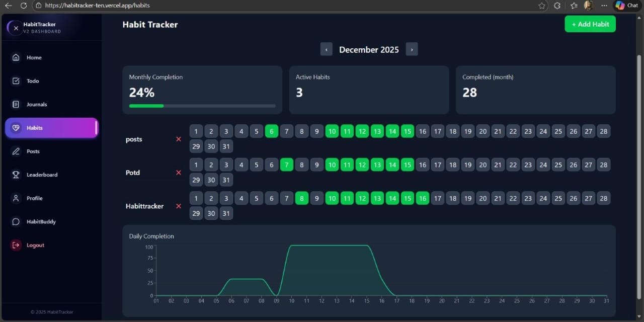Toggle day 17 for the Habittracker habit

click(x=437, y=198)
